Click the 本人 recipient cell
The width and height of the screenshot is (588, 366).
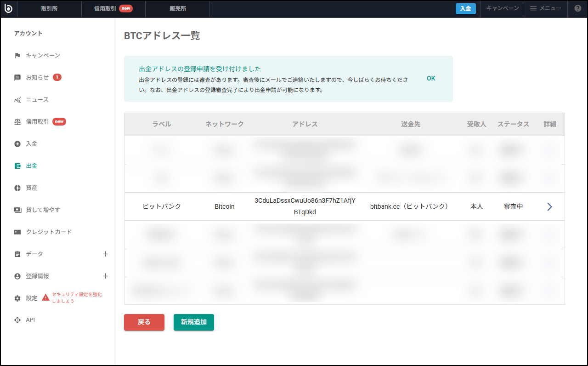tap(477, 206)
